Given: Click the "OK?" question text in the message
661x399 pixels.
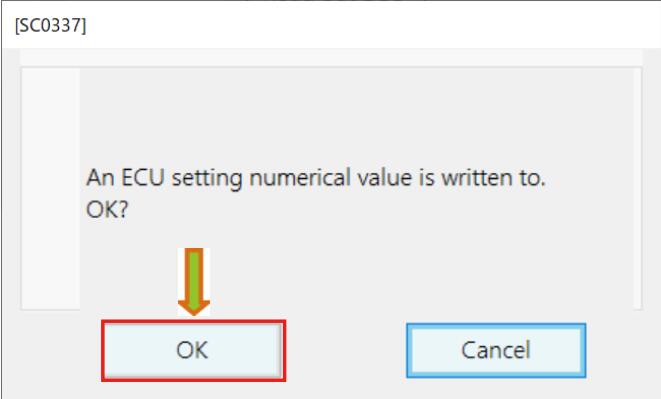Looking at the screenshot, I should [107, 209].
